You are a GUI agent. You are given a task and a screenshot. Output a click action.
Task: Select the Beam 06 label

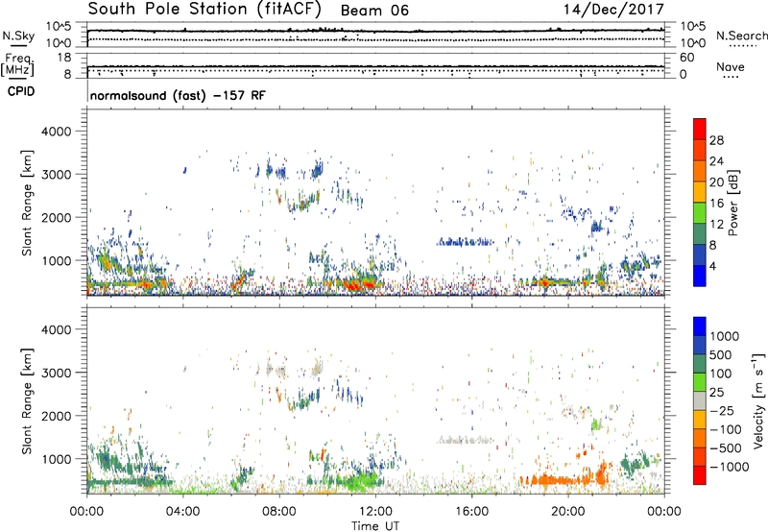pos(374,11)
